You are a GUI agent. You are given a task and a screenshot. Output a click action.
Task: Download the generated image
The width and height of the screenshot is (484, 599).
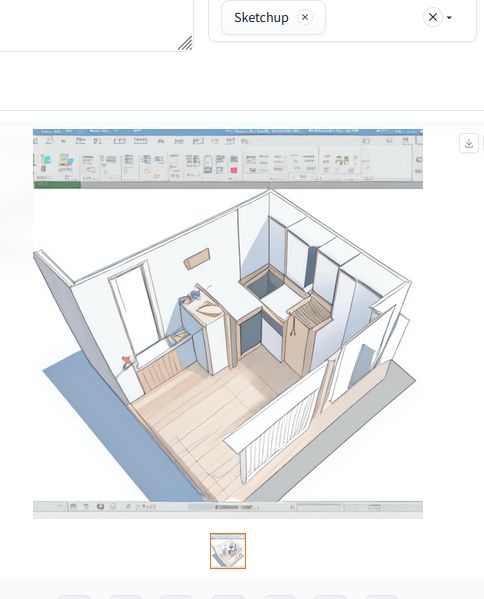tap(469, 144)
